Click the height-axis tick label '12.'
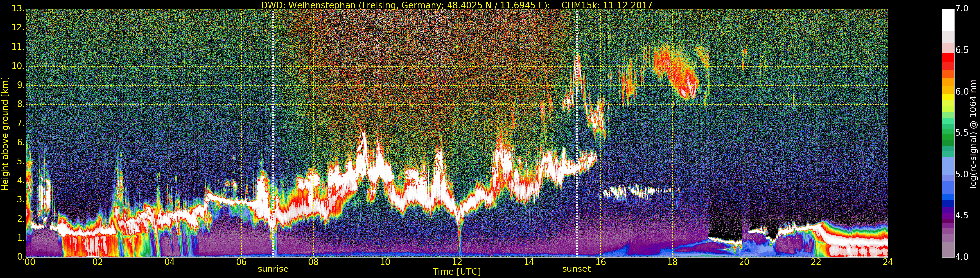This screenshot has width=980, height=278. coord(18,28)
